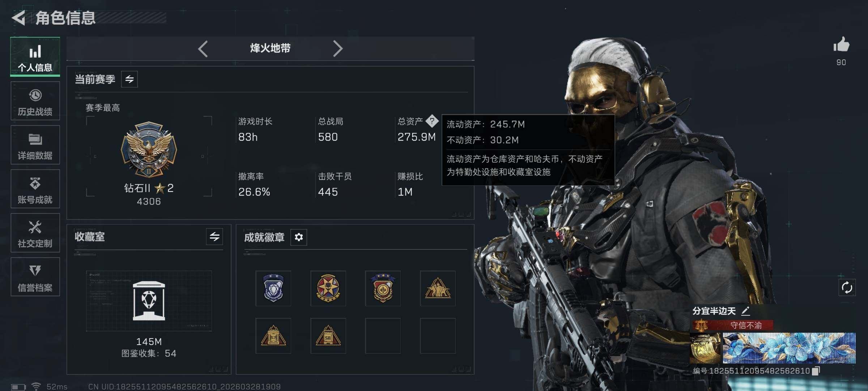Open the 信誉档案 section
This screenshot has height=391, width=868.
(35, 277)
